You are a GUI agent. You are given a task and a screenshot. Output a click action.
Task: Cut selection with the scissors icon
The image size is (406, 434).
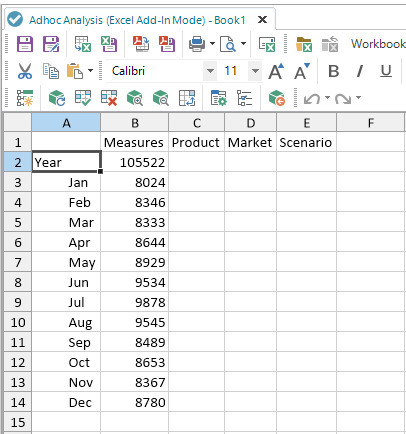pyautogui.click(x=25, y=71)
